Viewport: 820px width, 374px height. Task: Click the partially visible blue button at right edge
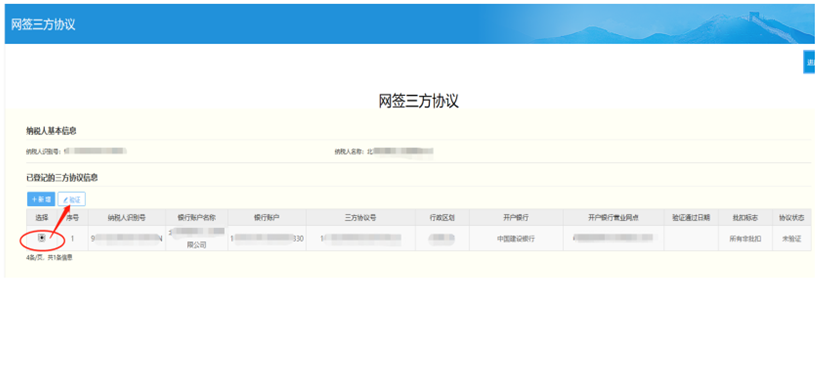coord(810,63)
